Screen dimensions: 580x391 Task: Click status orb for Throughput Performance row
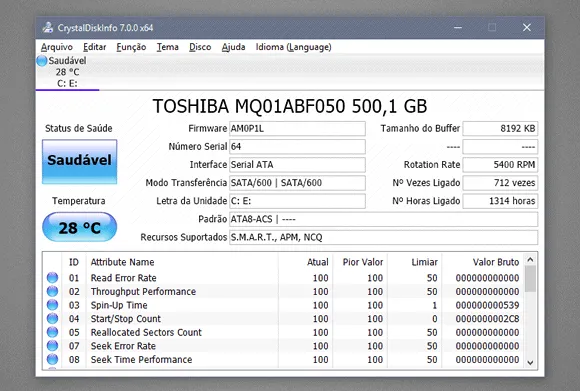[x=53, y=291]
